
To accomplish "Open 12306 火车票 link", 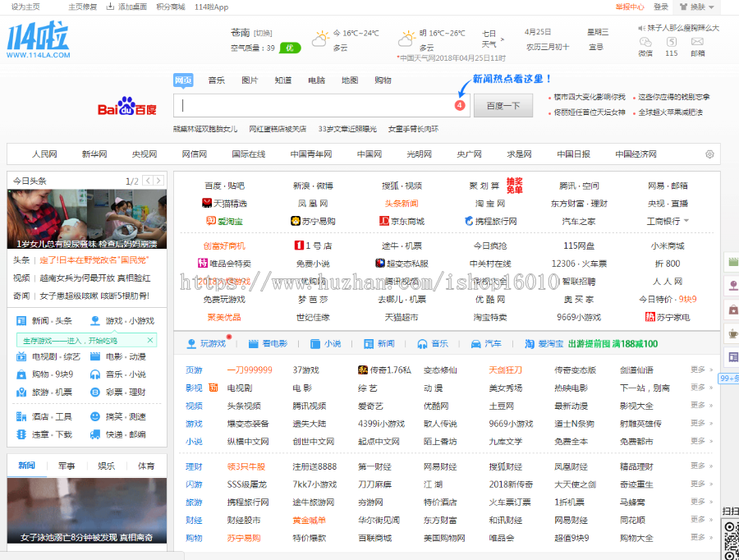I will [579, 264].
